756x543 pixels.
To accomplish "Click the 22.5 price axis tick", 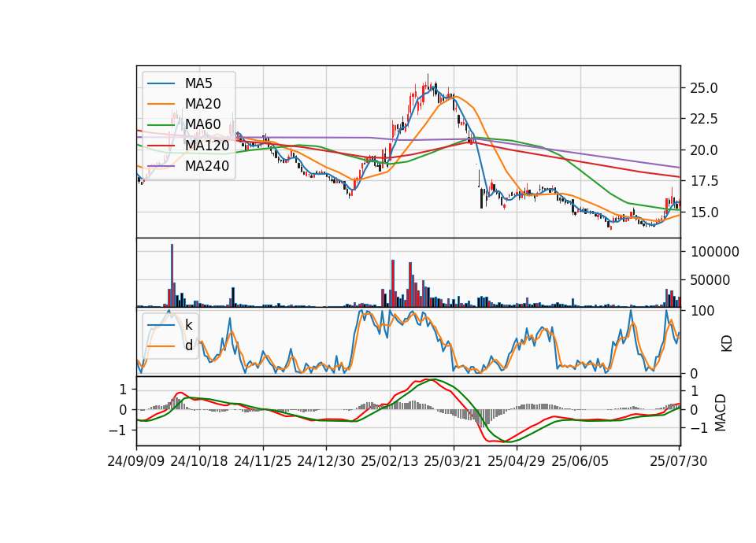I will (703, 119).
